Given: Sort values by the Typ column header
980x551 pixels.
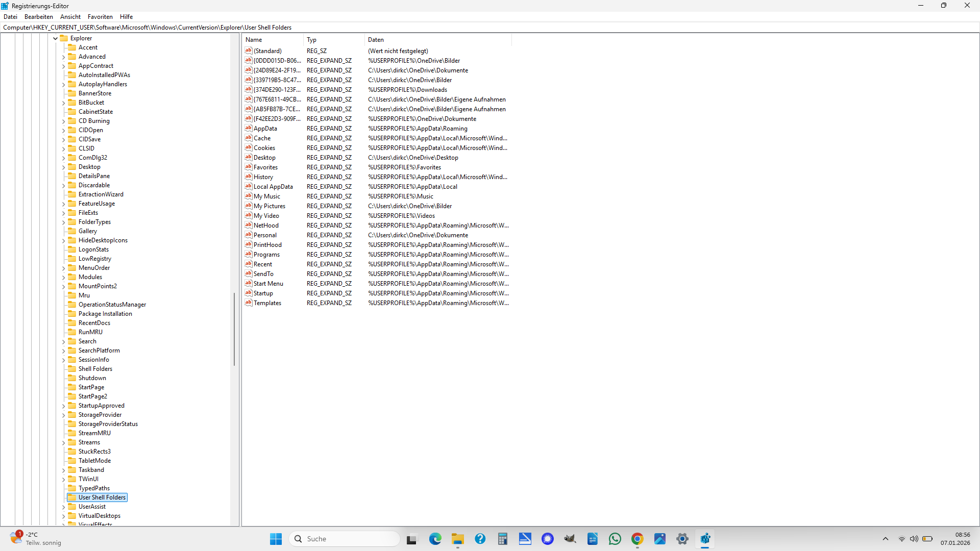Looking at the screenshot, I should pyautogui.click(x=334, y=40).
